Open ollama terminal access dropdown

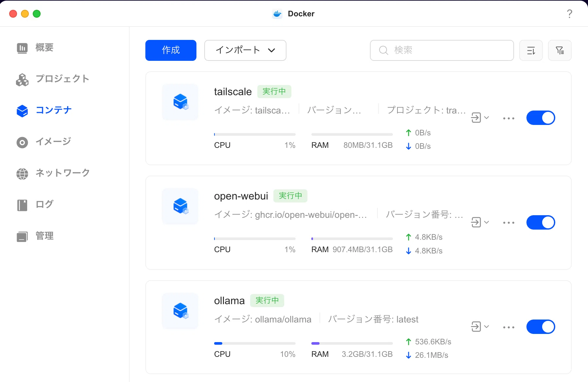click(x=480, y=327)
